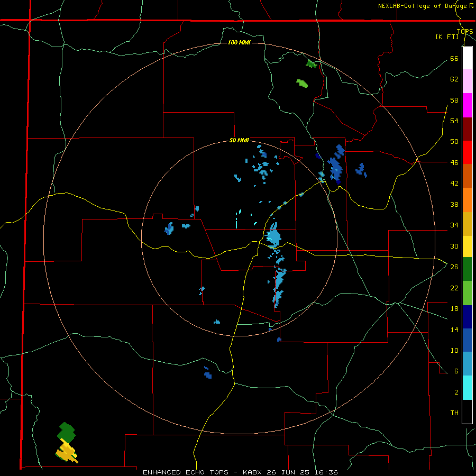476x476 pixels.
Task: Click the magenta legend swatch
Action: click(x=467, y=105)
